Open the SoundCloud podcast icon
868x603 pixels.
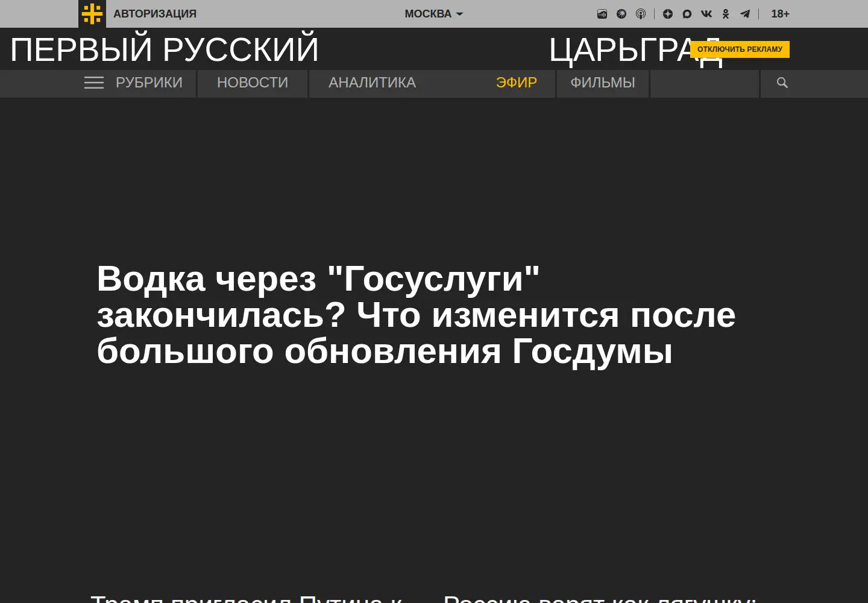602,14
